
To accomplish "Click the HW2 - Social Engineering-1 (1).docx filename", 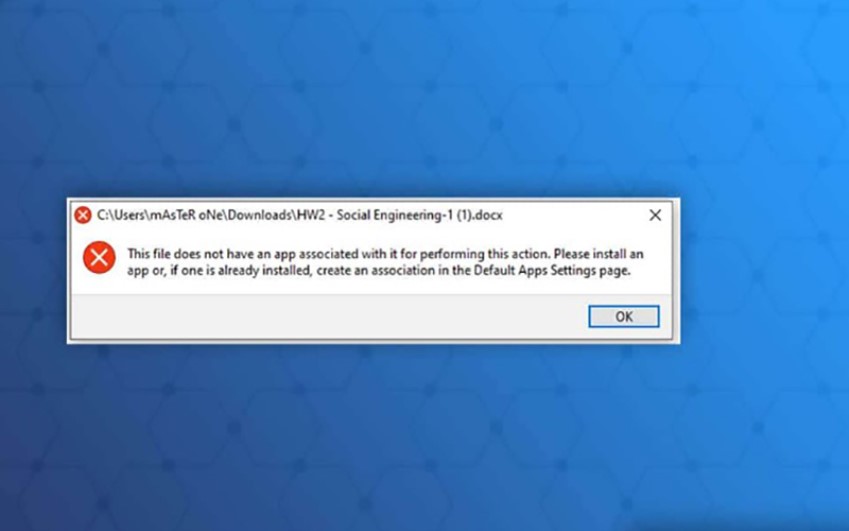I will point(400,215).
